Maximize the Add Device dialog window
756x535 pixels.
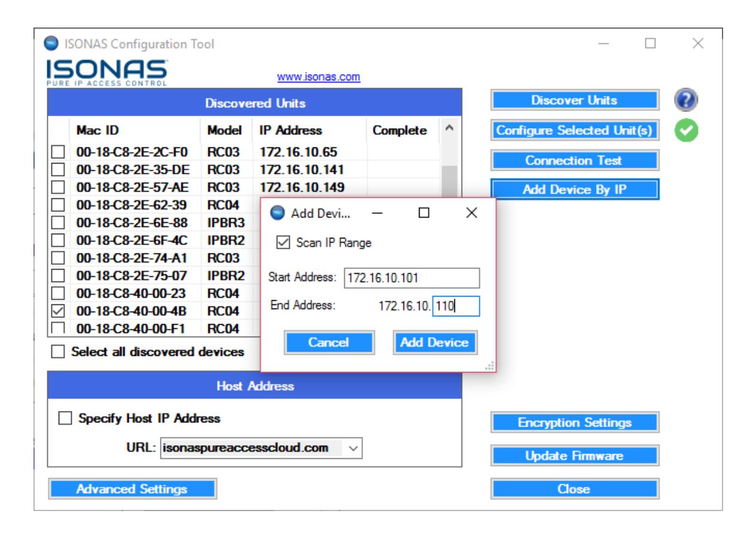point(424,213)
